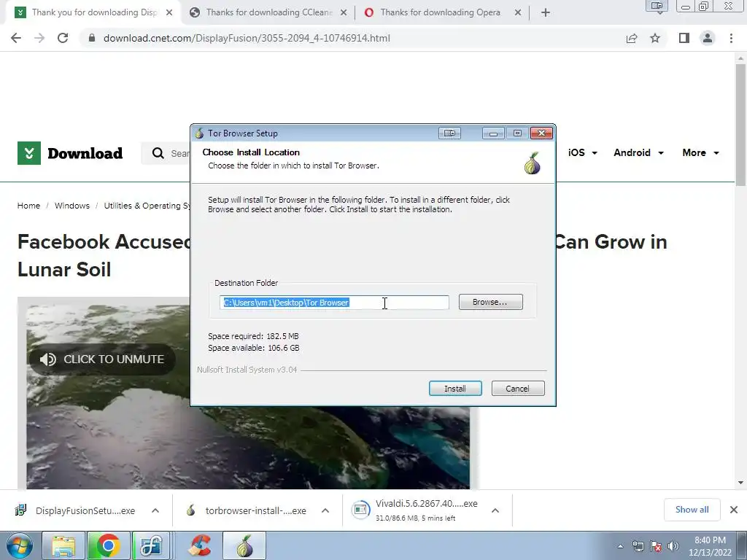
Task: Open Home breadcrumb link
Action: click(28, 206)
